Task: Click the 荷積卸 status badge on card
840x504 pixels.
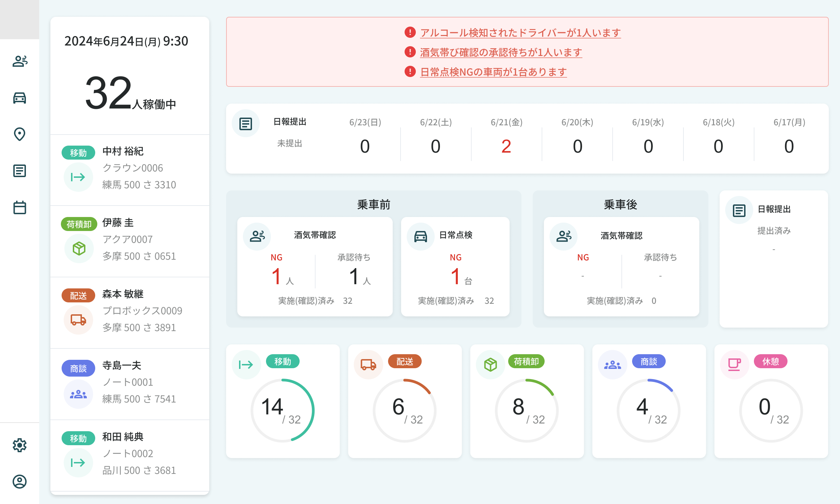Action: (x=526, y=362)
